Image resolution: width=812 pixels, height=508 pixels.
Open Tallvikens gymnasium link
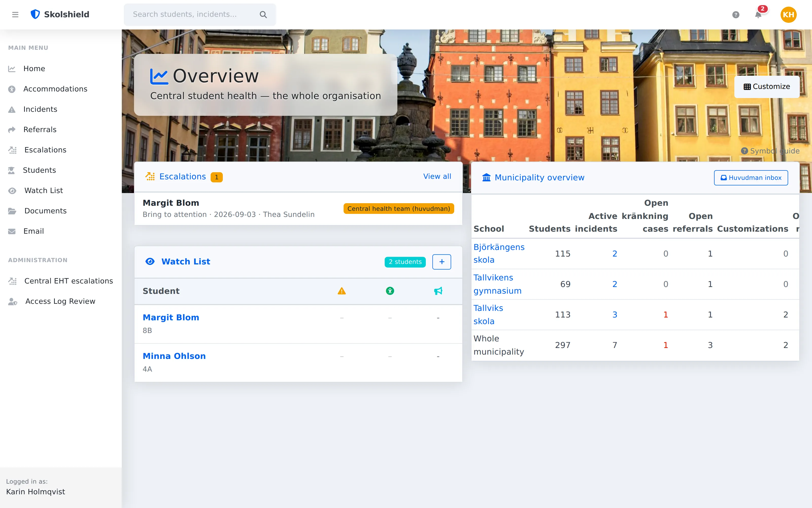coord(497,284)
